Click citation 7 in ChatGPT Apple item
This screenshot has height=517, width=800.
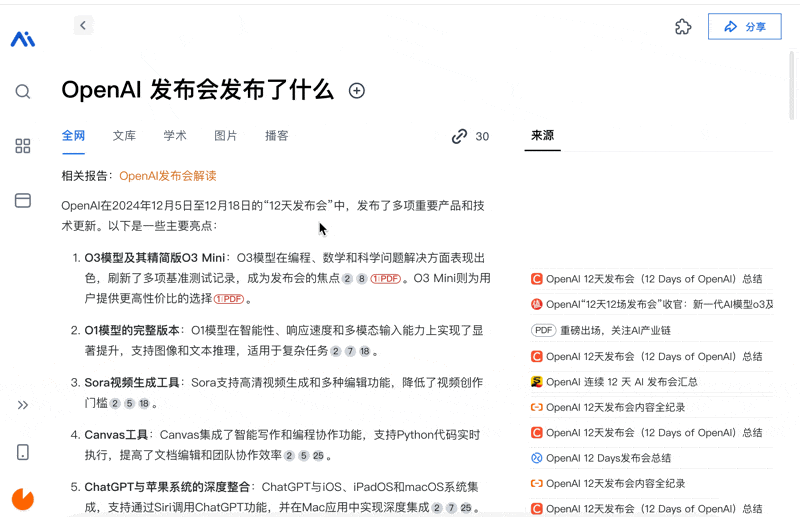pyautogui.click(x=451, y=508)
